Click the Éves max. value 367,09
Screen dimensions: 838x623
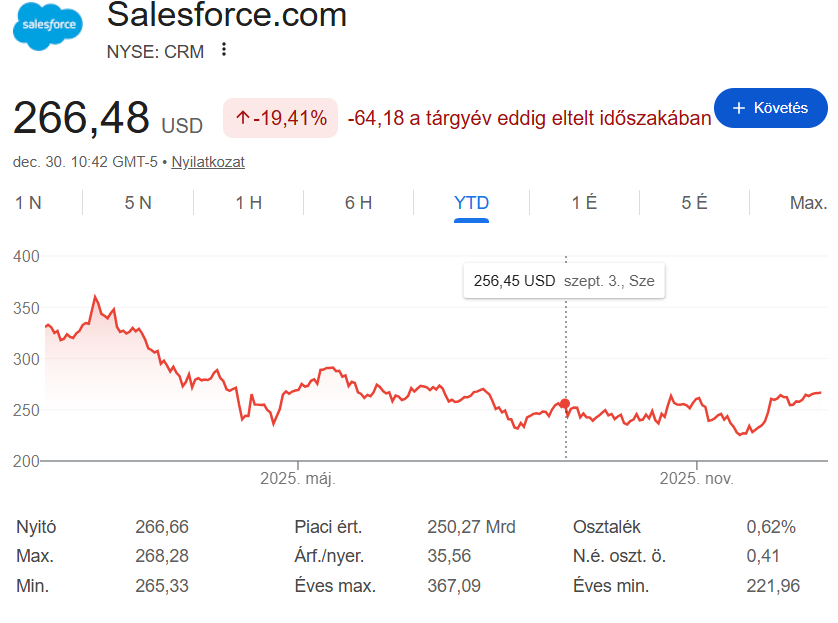click(457, 586)
